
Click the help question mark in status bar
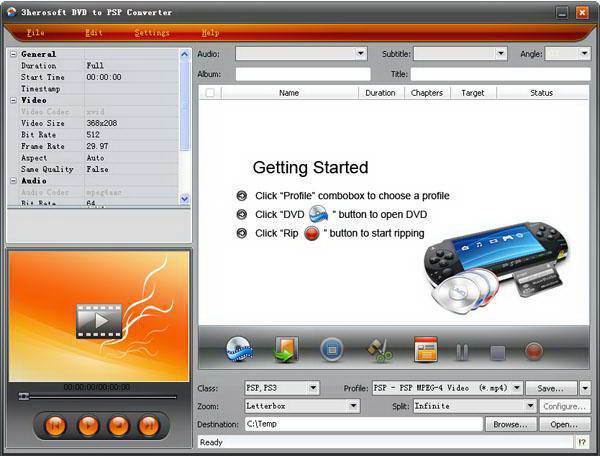click(x=582, y=443)
